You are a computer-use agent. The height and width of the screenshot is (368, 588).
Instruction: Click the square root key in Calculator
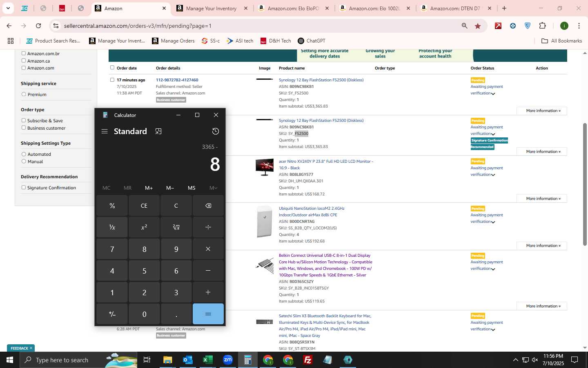point(176,227)
